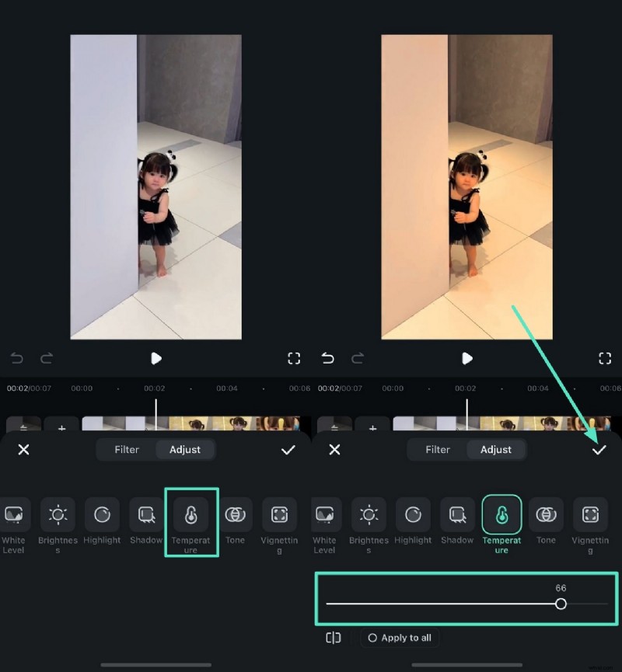Screen dimensions: 622x672
Task: Undo the last edit
Action: tap(327, 358)
